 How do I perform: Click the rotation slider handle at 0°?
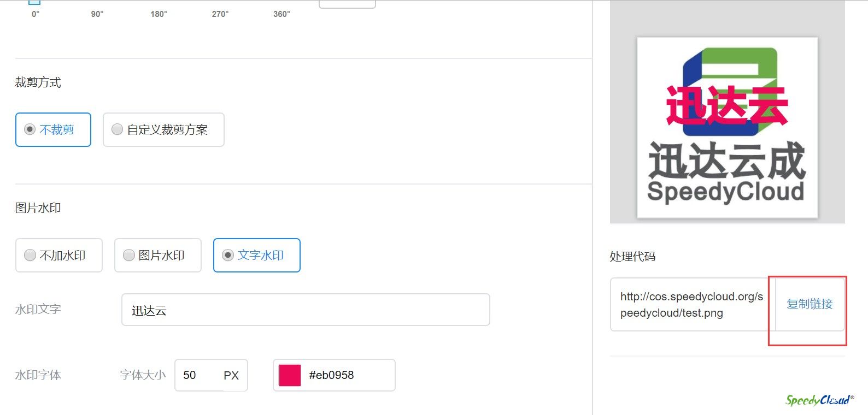(34, 2)
